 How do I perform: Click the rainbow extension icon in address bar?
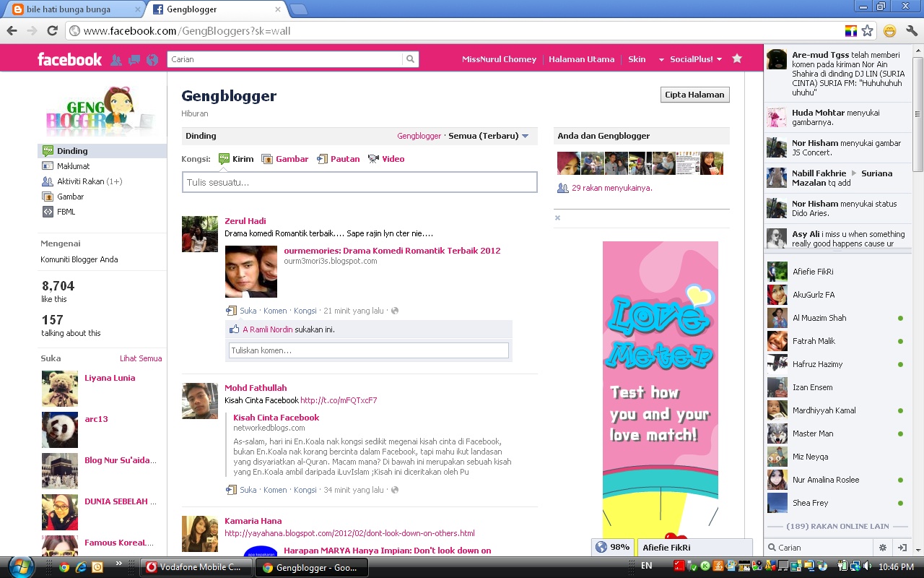[x=851, y=31]
